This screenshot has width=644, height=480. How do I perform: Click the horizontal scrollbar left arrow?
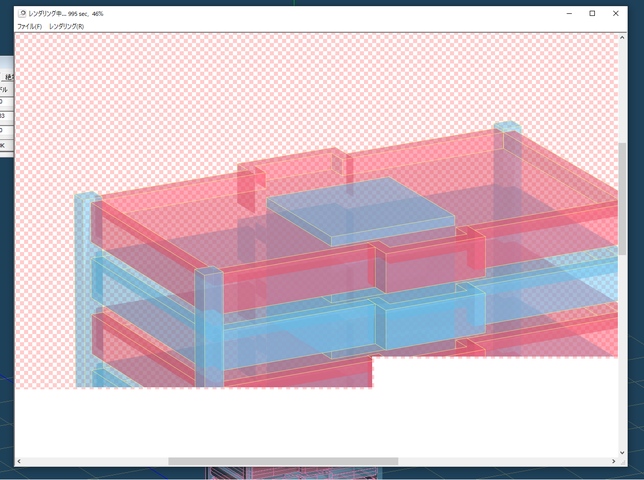19,461
